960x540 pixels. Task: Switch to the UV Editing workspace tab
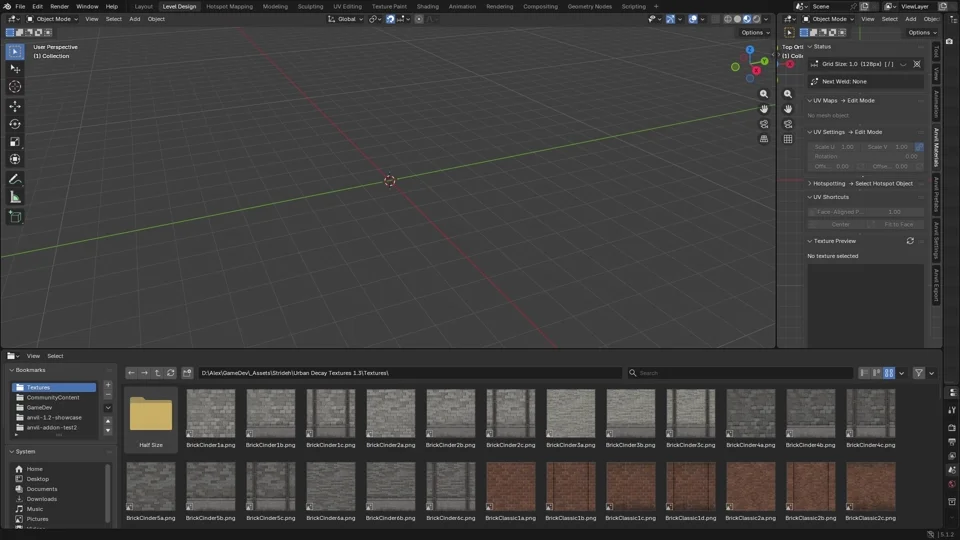[347, 6]
